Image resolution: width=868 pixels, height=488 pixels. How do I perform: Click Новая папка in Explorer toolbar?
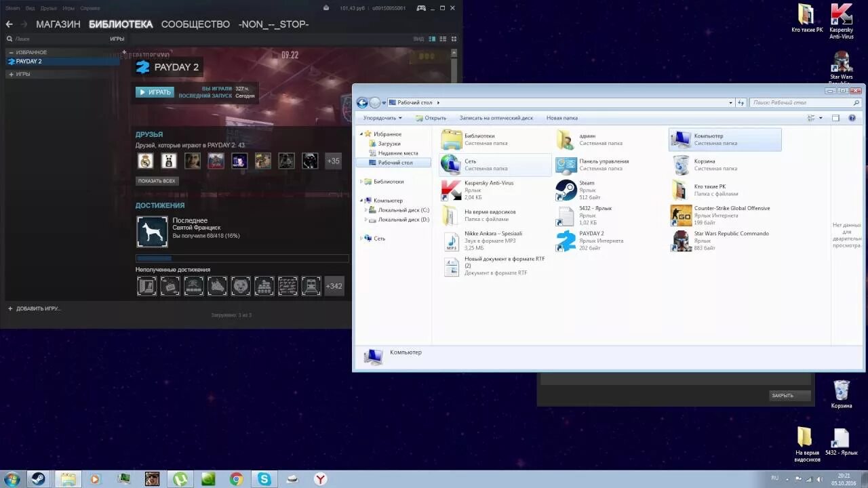(x=562, y=118)
